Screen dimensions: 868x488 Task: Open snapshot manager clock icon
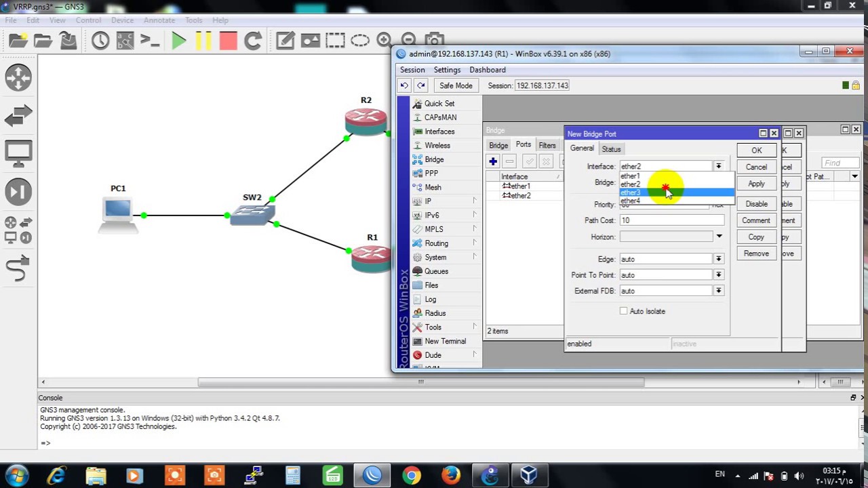coord(100,41)
